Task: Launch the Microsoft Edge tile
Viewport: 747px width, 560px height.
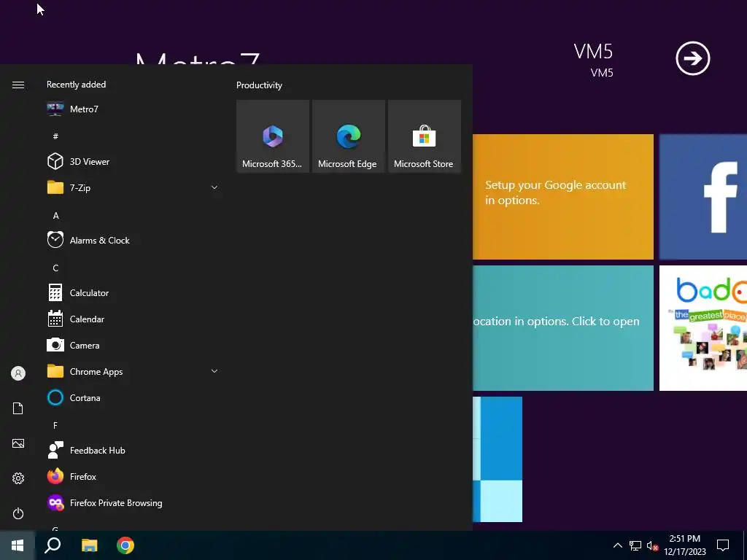Action: point(348,136)
